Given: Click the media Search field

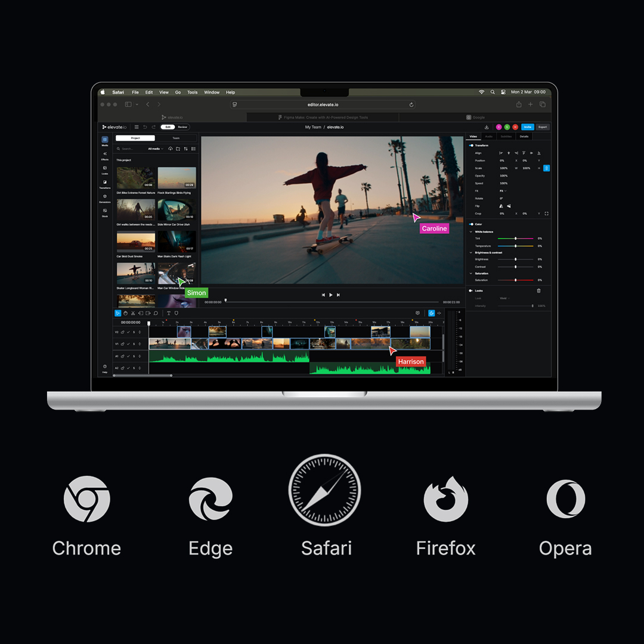Looking at the screenshot, I should 129,148.
